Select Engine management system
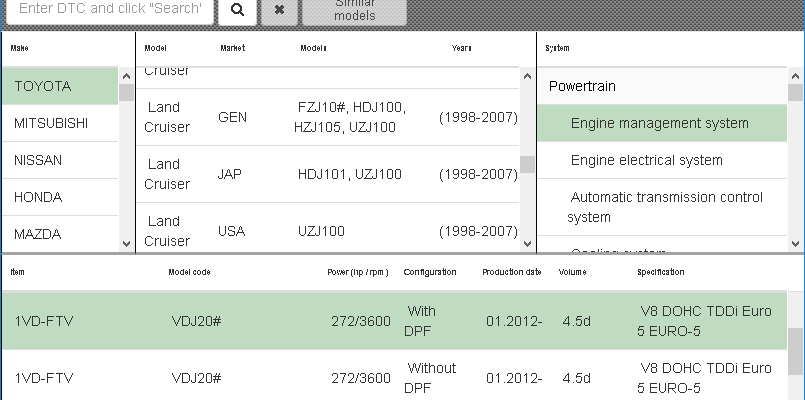Viewport: 805px width, 400px height. [x=662, y=123]
